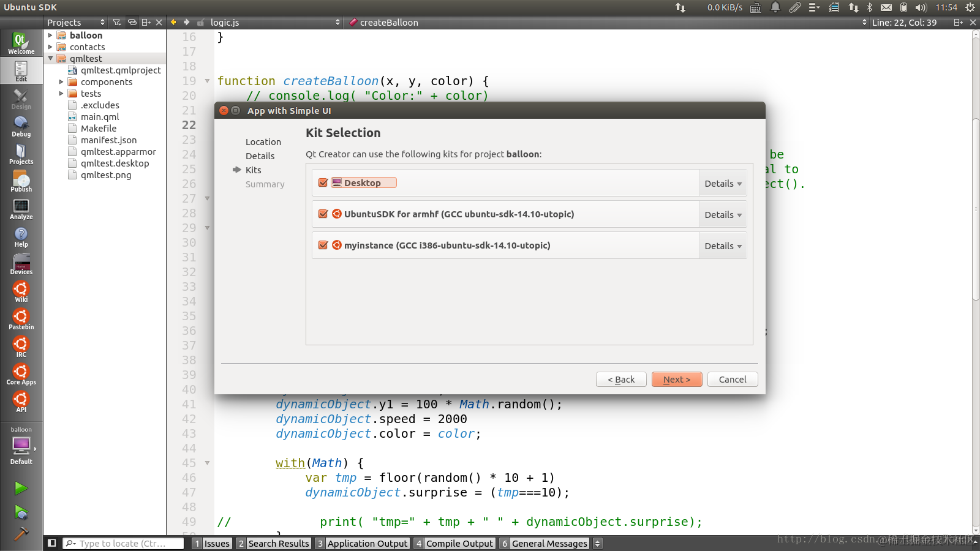Fold the with(Math) block at line 45

click(x=207, y=463)
